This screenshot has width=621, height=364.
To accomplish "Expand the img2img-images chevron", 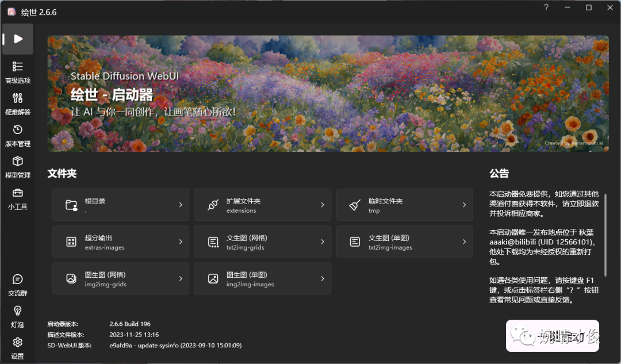I will (323, 278).
